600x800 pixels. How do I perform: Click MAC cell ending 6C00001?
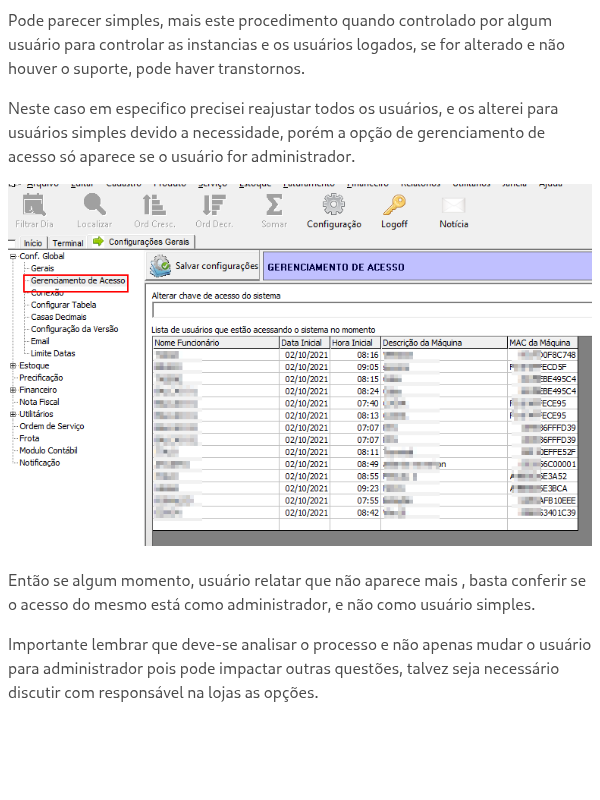[542, 464]
